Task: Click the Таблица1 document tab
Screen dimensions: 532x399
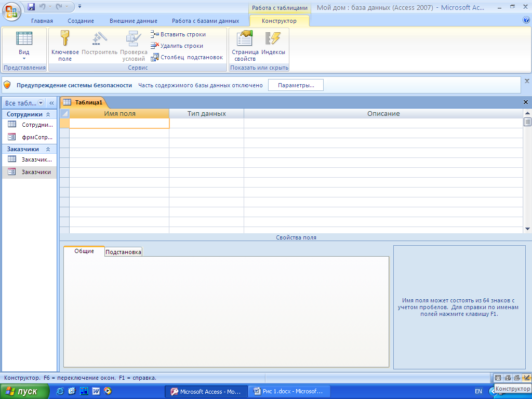Action: click(x=84, y=102)
